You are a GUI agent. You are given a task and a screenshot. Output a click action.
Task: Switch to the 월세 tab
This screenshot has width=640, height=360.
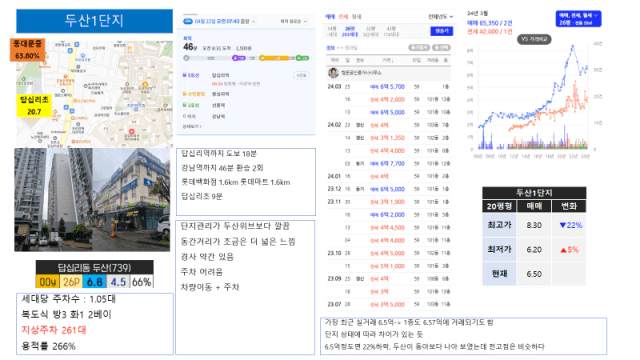coord(357,17)
